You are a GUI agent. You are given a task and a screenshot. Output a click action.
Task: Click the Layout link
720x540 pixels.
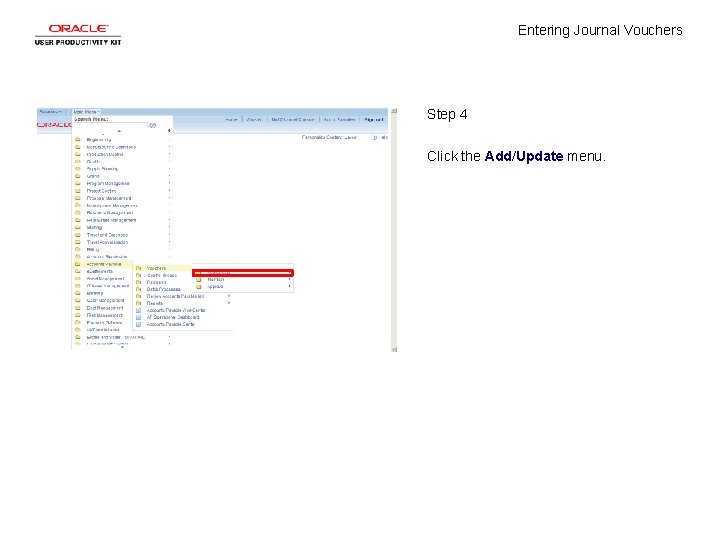coord(350,137)
